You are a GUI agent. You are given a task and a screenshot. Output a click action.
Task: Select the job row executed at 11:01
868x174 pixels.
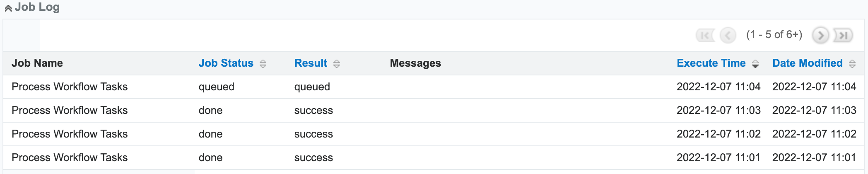[x=70, y=157]
